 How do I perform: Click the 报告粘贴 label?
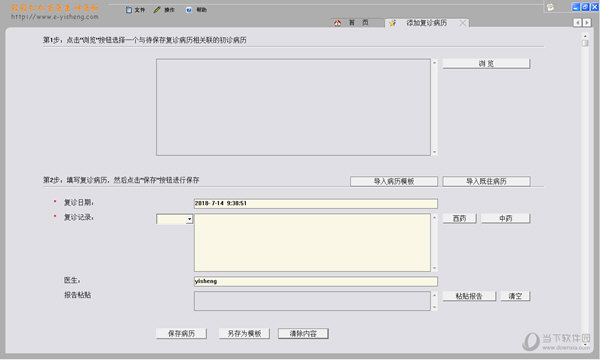coord(77,295)
